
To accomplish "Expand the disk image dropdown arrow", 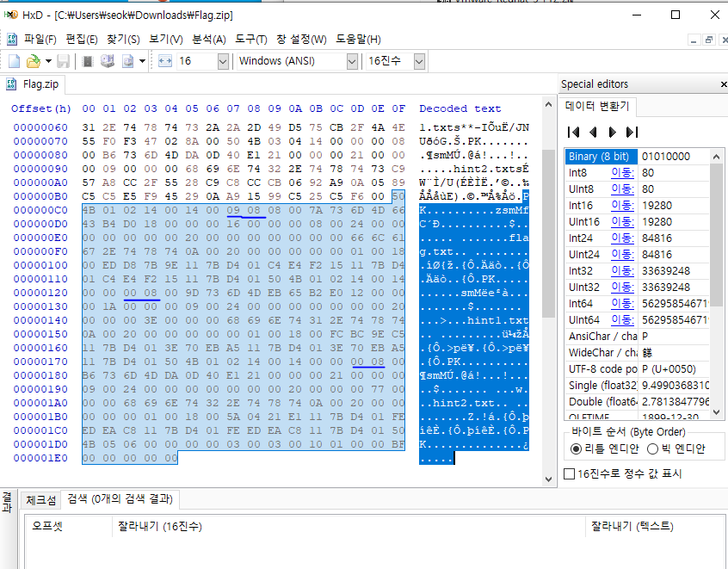I will click(142, 61).
